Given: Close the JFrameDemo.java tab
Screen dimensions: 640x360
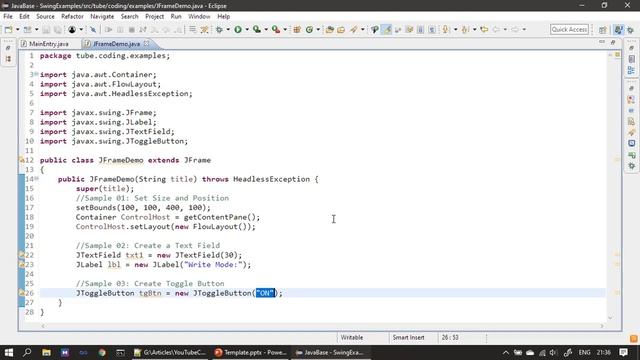Looking at the screenshot, I should pos(146,43).
